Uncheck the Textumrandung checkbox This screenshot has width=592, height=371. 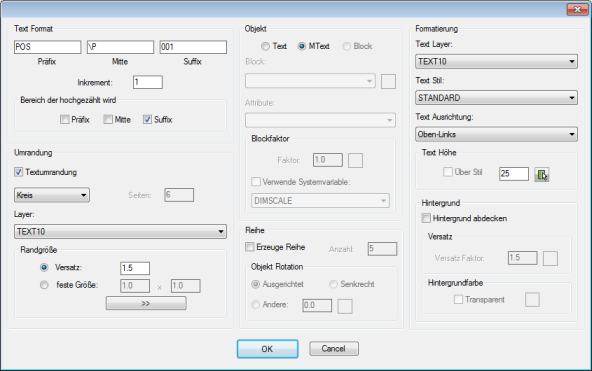(x=18, y=172)
